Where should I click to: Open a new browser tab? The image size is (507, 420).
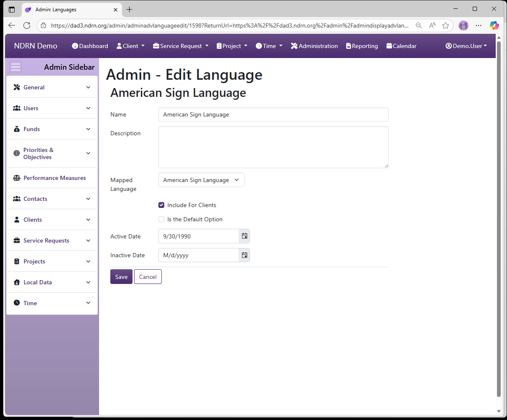click(x=130, y=9)
